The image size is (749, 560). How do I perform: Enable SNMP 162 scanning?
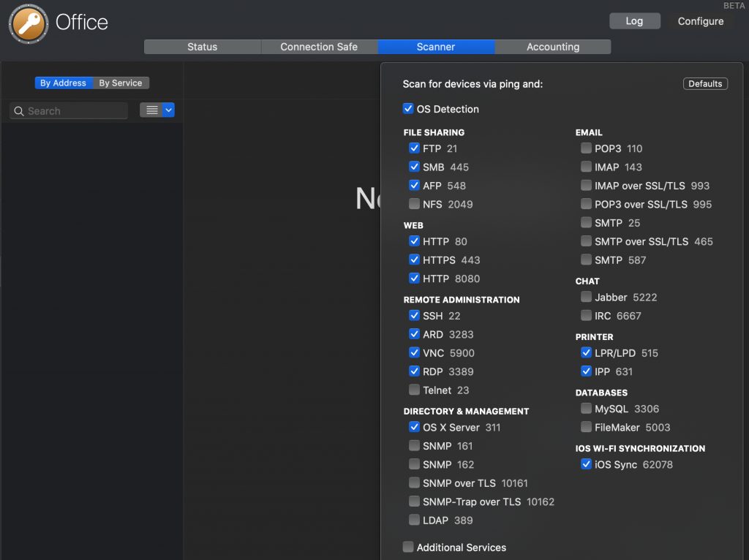coord(414,464)
